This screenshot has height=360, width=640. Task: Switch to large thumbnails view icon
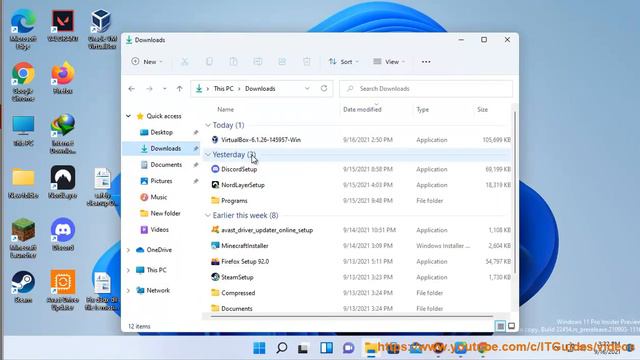coord(511,326)
